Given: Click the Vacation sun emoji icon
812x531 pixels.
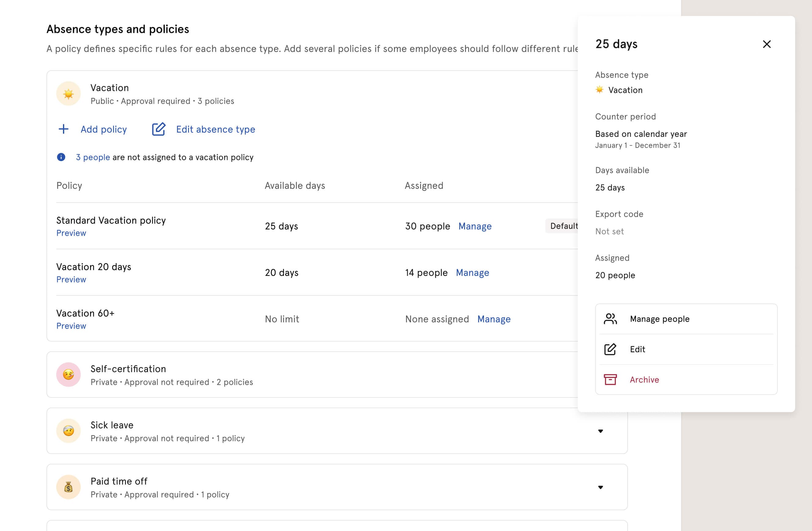Looking at the screenshot, I should (68, 94).
